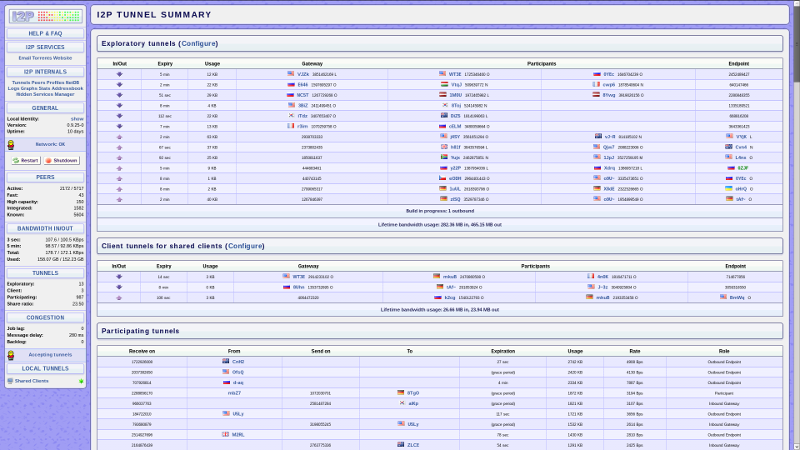Click the Russian flag beside 0YEc in the 5 min inbound row
800x450 pixels.
click(x=596, y=74)
